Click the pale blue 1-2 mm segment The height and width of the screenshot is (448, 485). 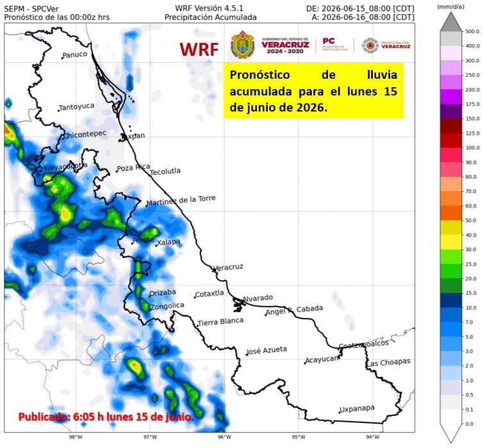coord(451,373)
